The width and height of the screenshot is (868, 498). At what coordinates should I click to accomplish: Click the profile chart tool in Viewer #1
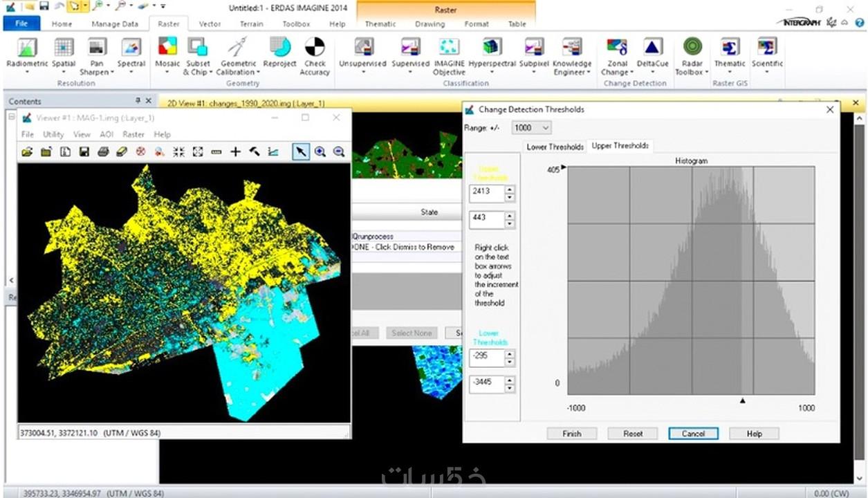273,151
